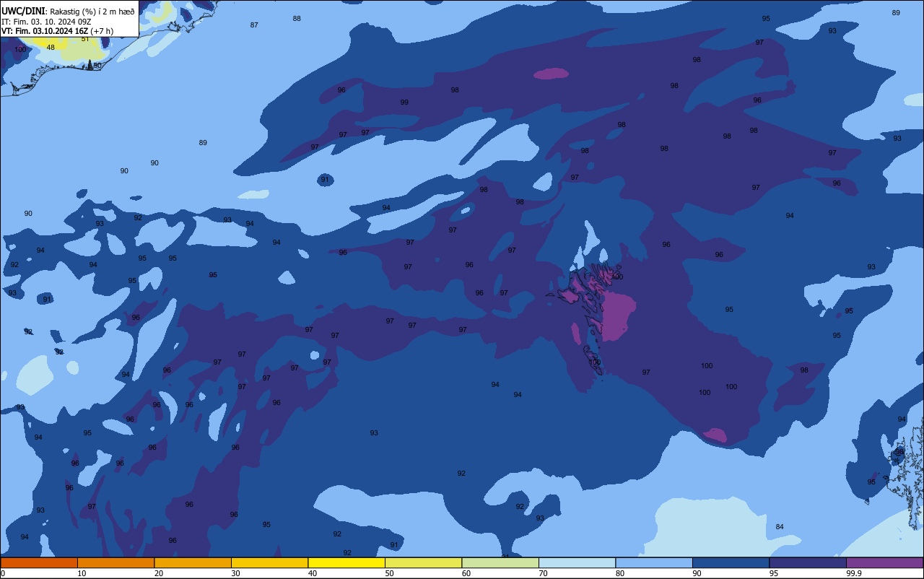Select the medium blue 90–95 legend swatch
This screenshot has width=924, height=579.
click(x=731, y=562)
